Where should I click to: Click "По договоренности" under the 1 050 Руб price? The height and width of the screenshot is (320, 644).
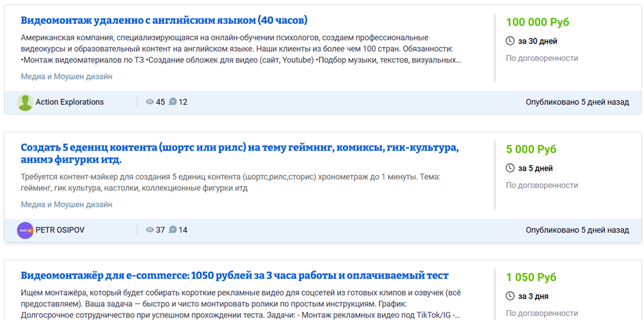click(x=542, y=313)
